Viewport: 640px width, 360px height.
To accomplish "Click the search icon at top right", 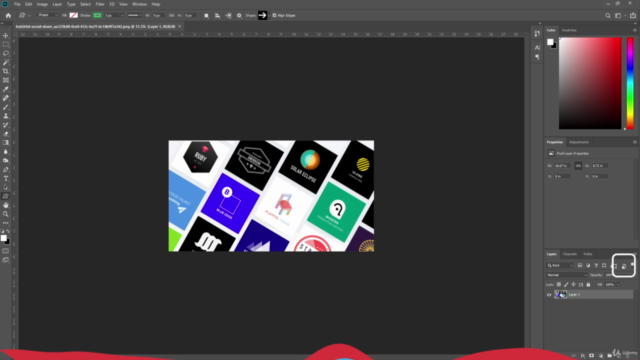I will point(608,16).
